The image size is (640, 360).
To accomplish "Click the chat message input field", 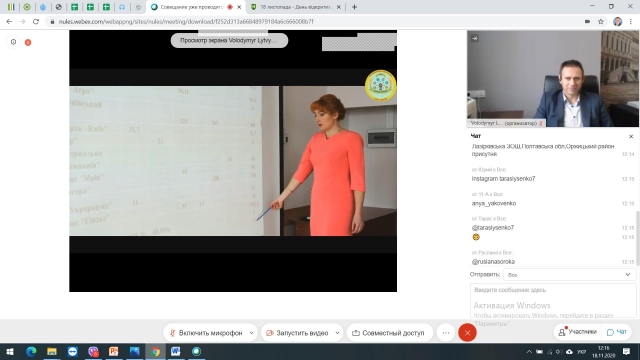I will coord(553,300).
